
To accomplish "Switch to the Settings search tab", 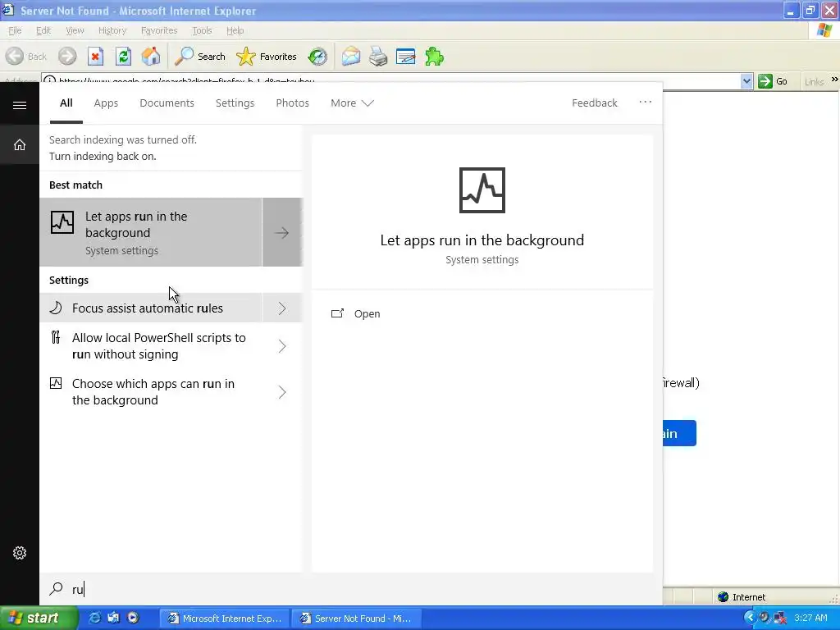I will coord(235,103).
